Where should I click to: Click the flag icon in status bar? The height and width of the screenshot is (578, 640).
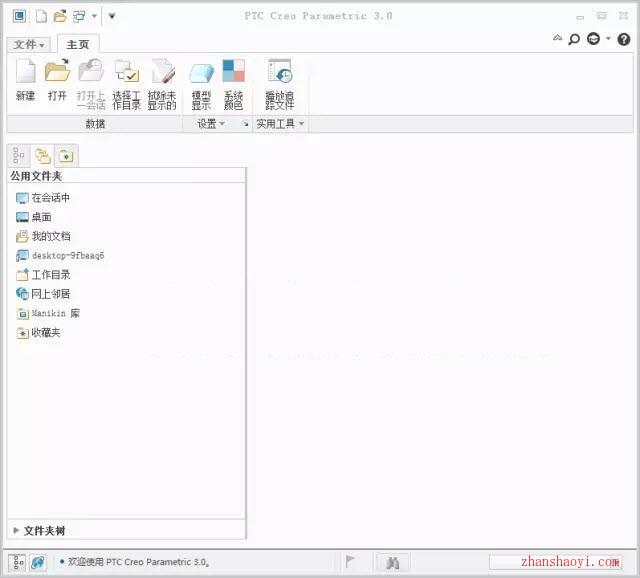click(x=350, y=562)
